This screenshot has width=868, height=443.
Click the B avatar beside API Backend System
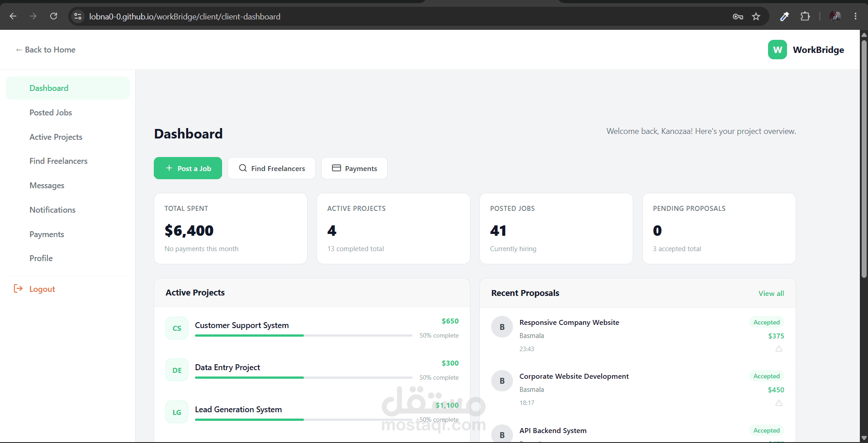pyautogui.click(x=502, y=434)
